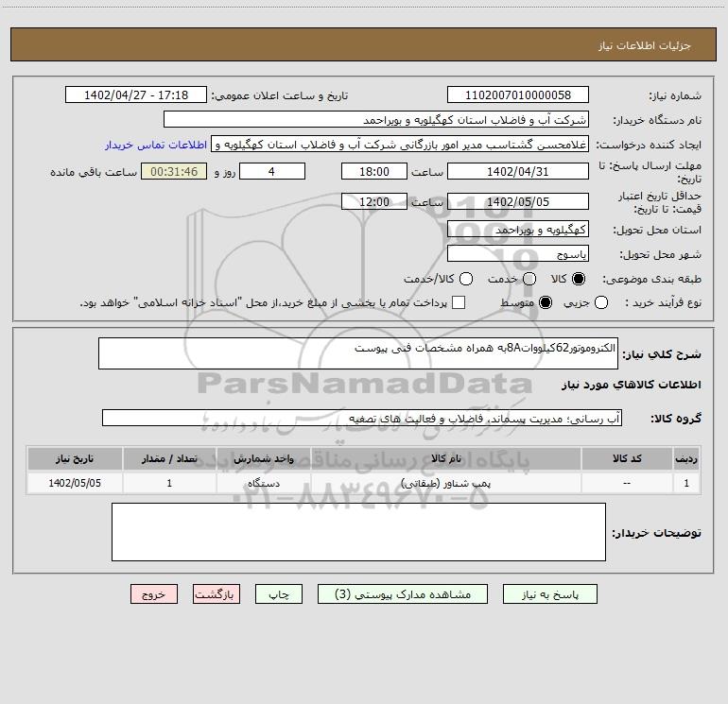
Task: Open مشاهده مدارک پیوستی (3) attachments
Action: (x=403, y=594)
